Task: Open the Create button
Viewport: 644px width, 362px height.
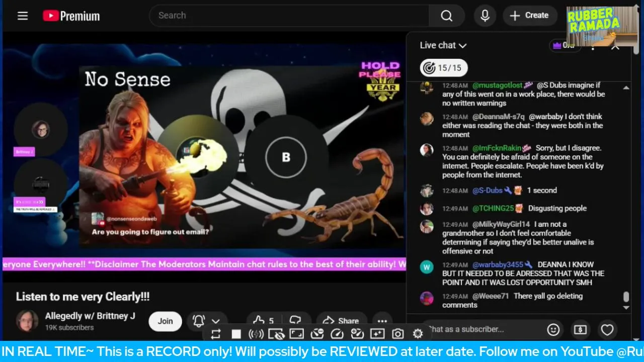Action: pos(529,16)
